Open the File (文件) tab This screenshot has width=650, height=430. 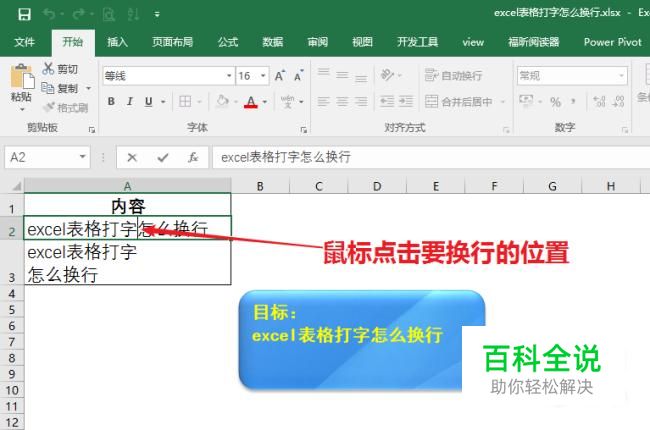(x=24, y=42)
